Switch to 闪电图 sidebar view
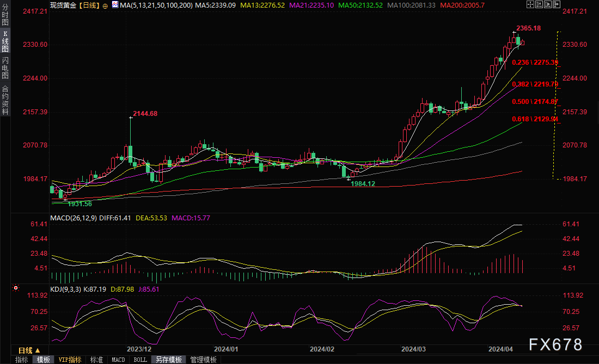 click(x=5, y=68)
